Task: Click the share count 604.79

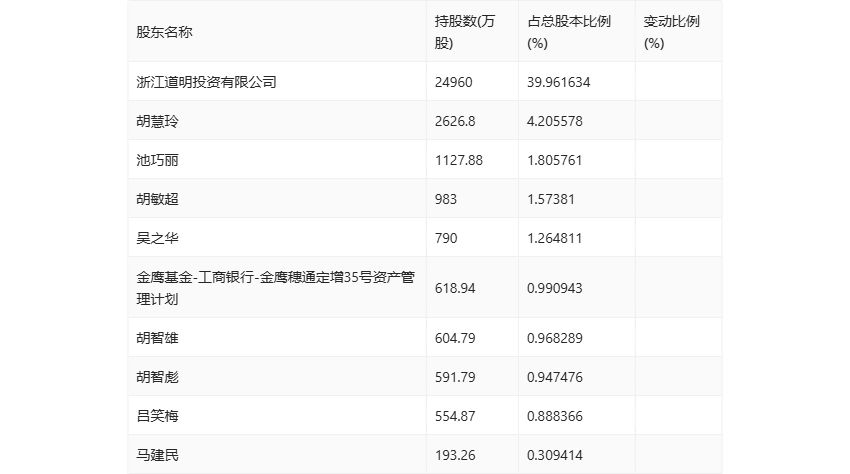Action: pyautogui.click(x=455, y=338)
